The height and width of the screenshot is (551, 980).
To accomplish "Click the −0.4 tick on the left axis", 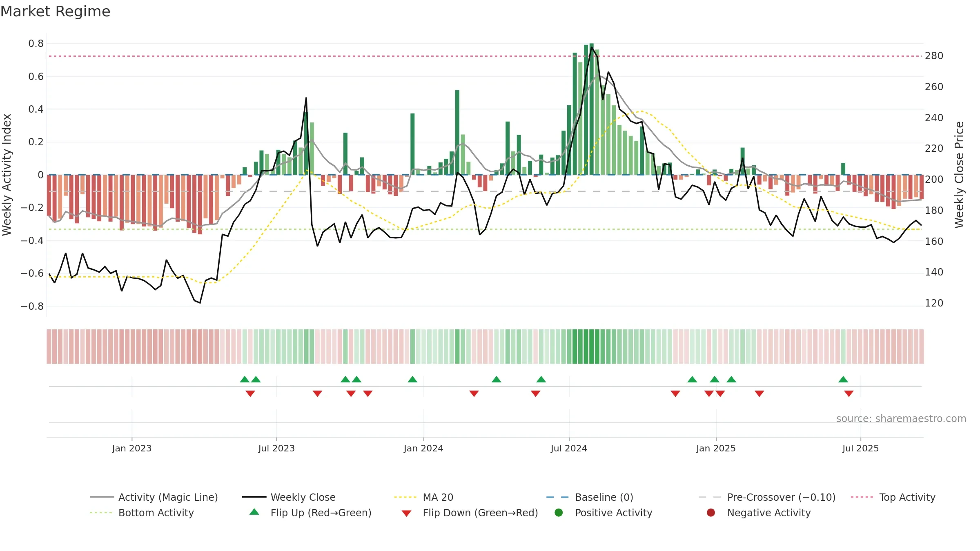I will click(x=32, y=240).
